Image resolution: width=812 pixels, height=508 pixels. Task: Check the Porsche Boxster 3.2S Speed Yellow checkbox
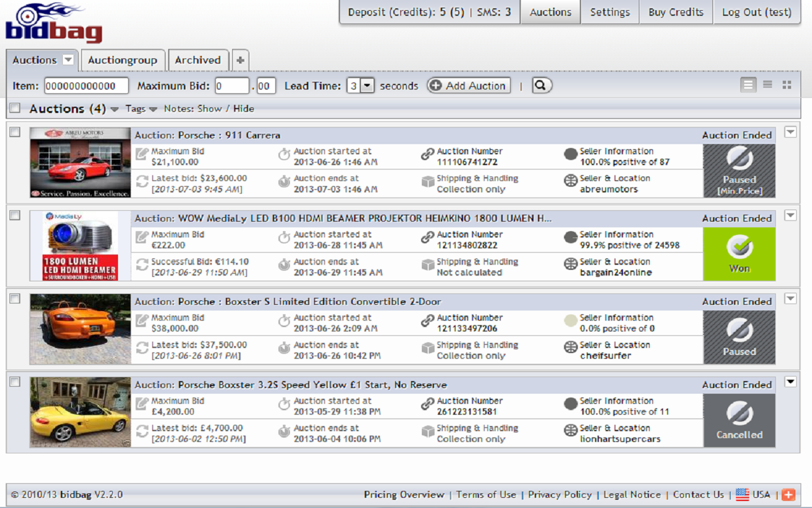pyautogui.click(x=15, y=382)
